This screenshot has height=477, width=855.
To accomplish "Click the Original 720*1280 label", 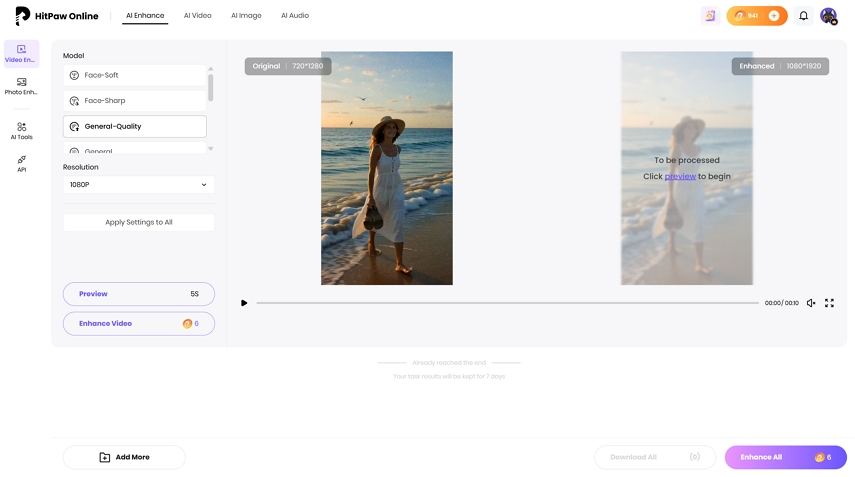I will (288, 66).
